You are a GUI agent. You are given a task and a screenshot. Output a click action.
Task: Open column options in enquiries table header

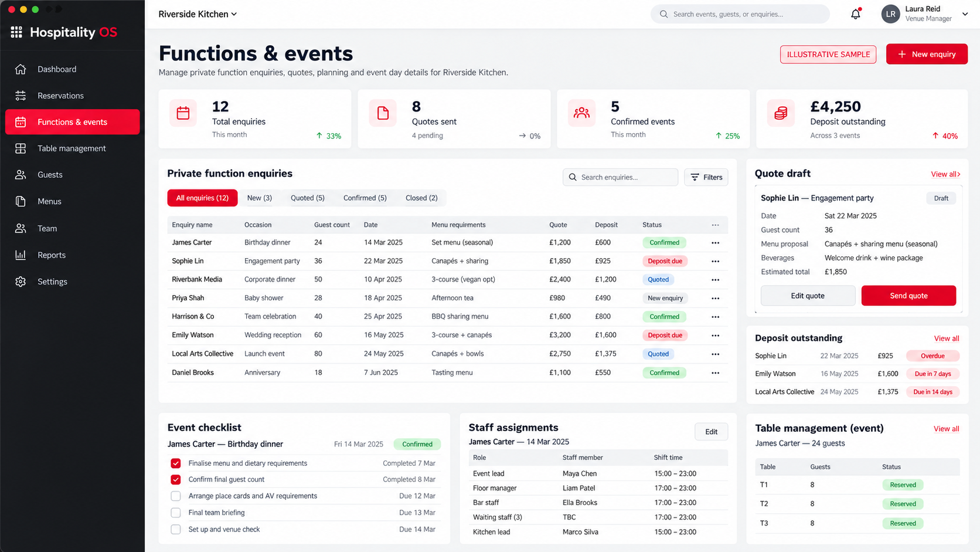click(x=715, y=225)
